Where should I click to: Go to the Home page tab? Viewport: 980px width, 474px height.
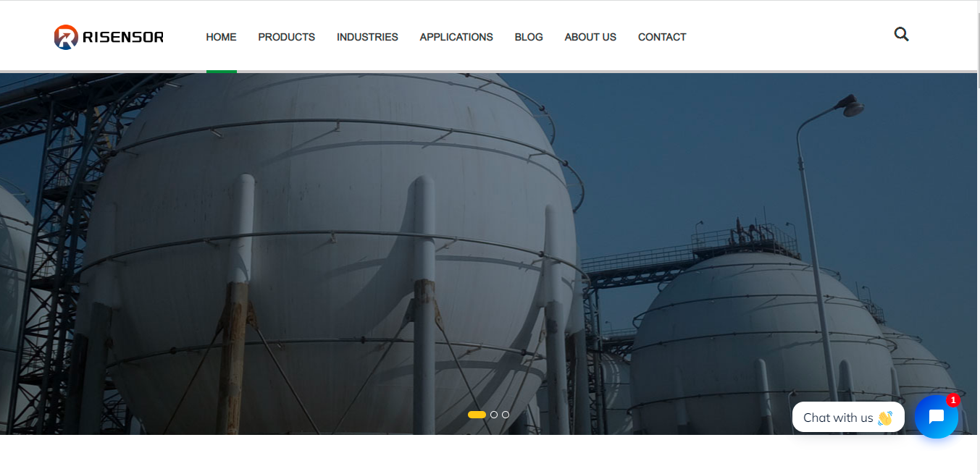(221, 37)
